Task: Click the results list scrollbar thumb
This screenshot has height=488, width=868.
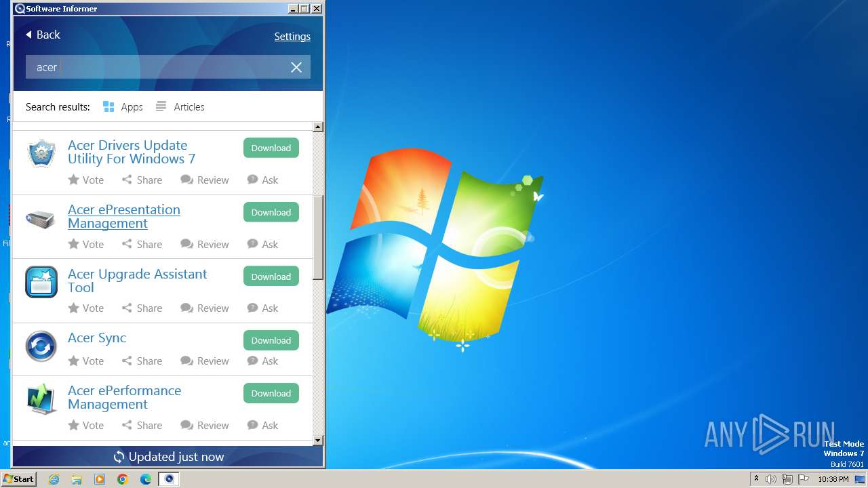Action: pos(318,237)
